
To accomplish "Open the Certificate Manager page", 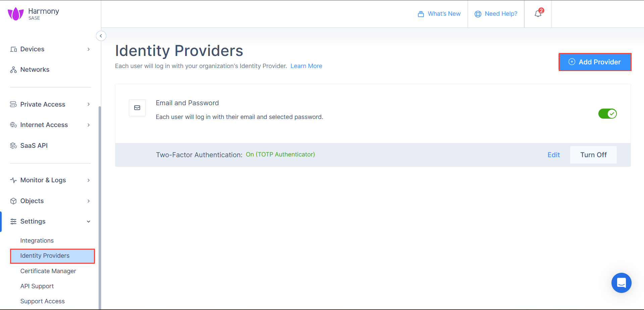I will pos(48,271).
